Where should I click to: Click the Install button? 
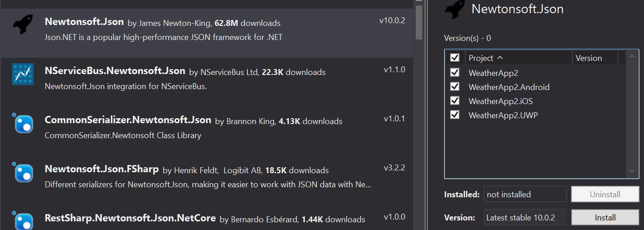[x=605, y=218]
